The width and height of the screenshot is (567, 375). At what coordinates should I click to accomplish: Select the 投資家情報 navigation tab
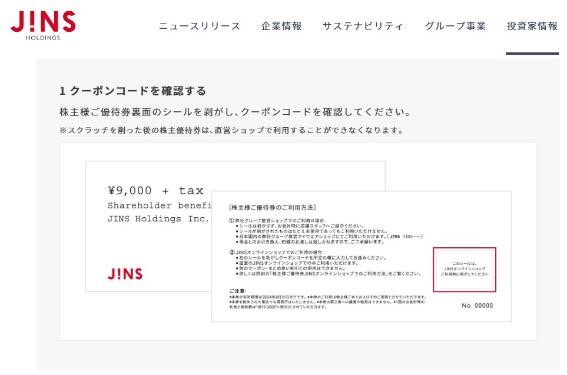[532, 26]
